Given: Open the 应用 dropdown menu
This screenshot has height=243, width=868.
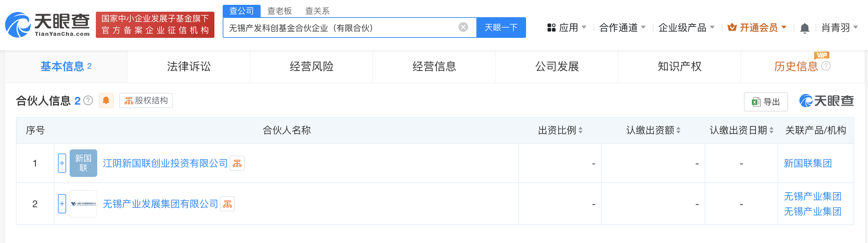Looking at the screenshot, I should pyautogui.click(x=567, y=28).
